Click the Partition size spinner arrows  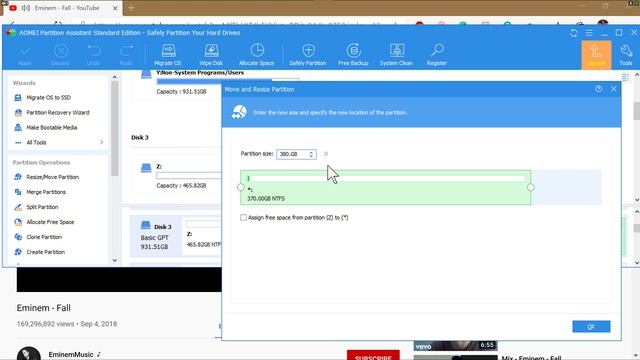click(311, 154)
